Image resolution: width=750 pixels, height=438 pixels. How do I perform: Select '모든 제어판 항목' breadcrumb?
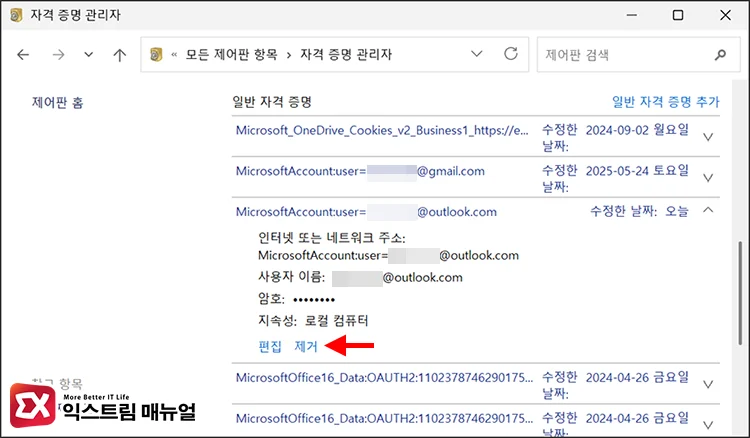click(232, 55)
